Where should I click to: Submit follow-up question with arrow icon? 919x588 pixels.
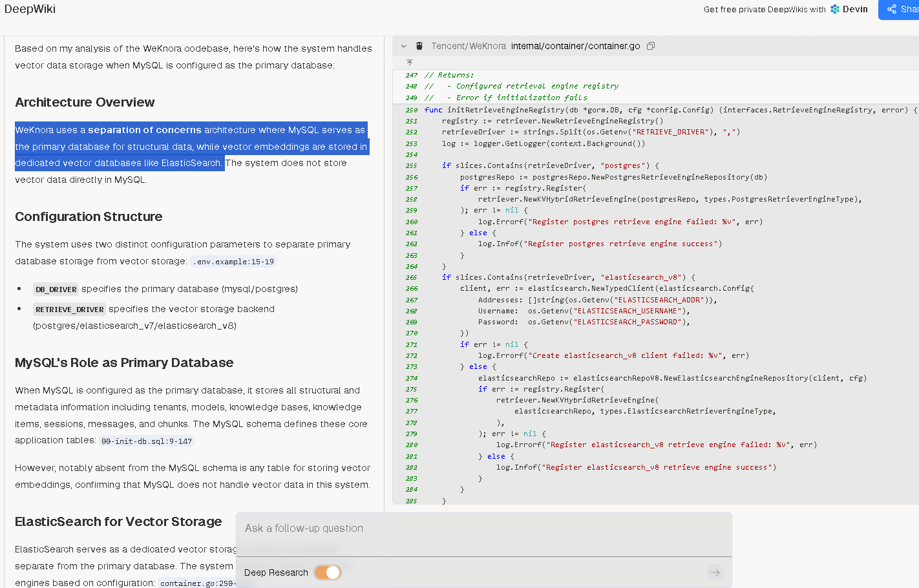(x=715, y=572)
